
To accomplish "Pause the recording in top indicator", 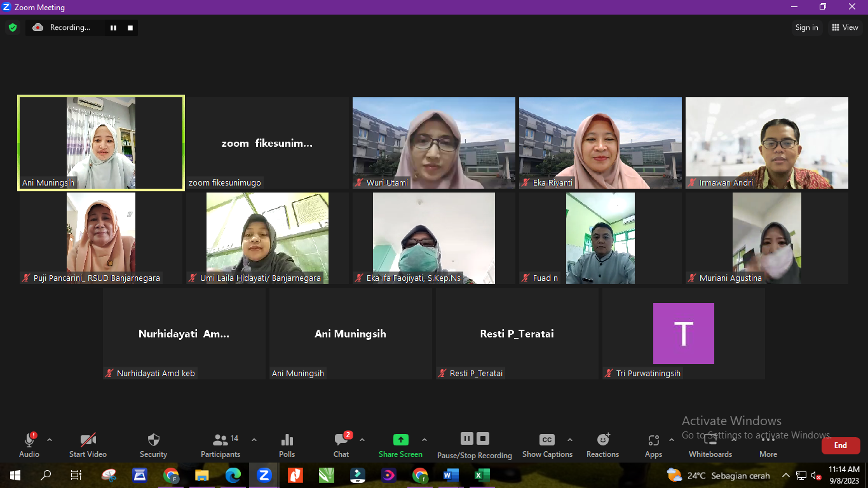I will [114, 28].
